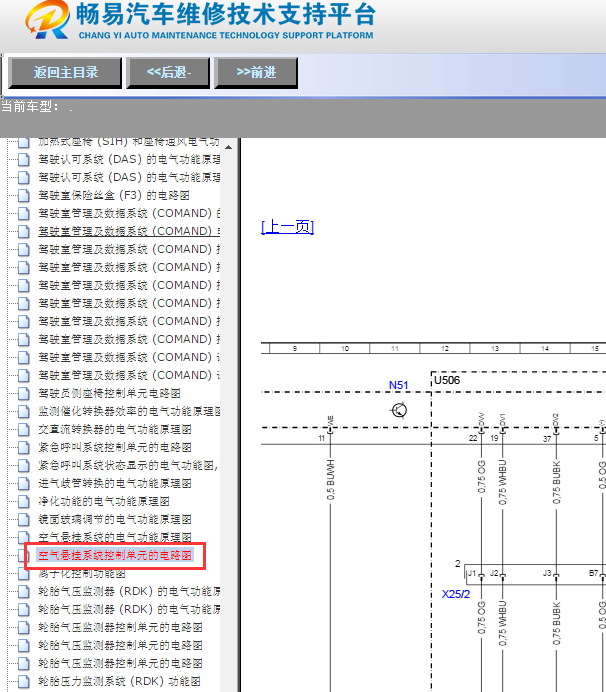Click document icon beside 轮胎压力监测系统 (RDK) 功能图
Screen dimensions: 606x692
(x=23, y=682)
